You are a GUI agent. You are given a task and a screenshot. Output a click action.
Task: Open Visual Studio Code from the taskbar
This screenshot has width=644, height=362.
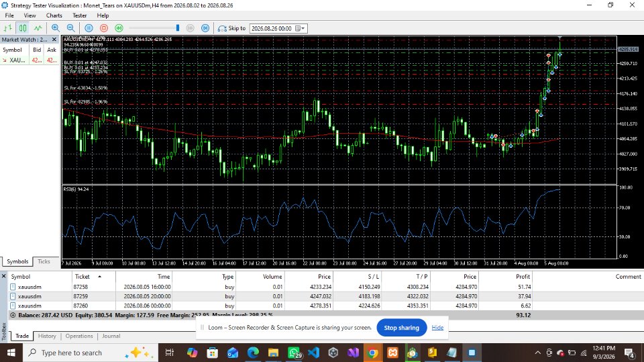tap(313, 353)
